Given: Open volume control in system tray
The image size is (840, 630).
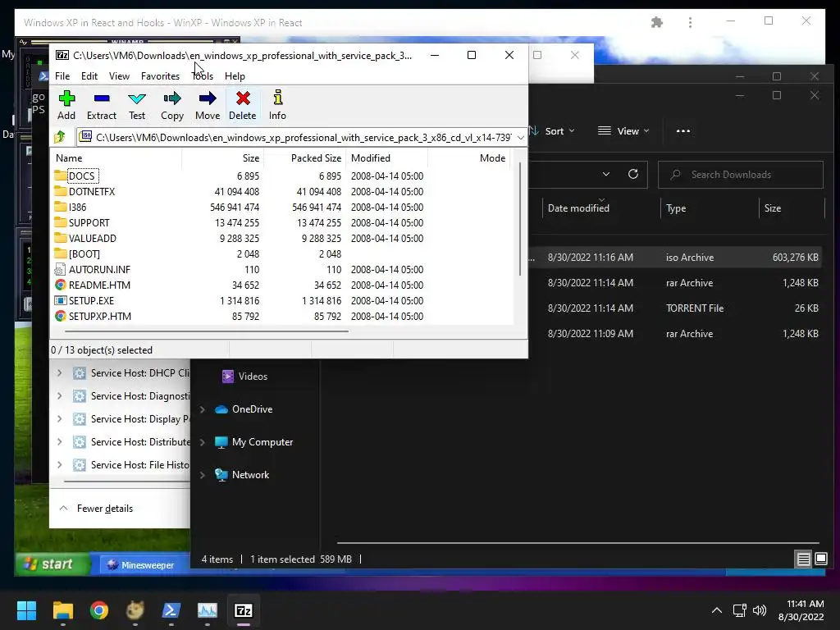Looking at the screenshot, I should click(760, 610).
